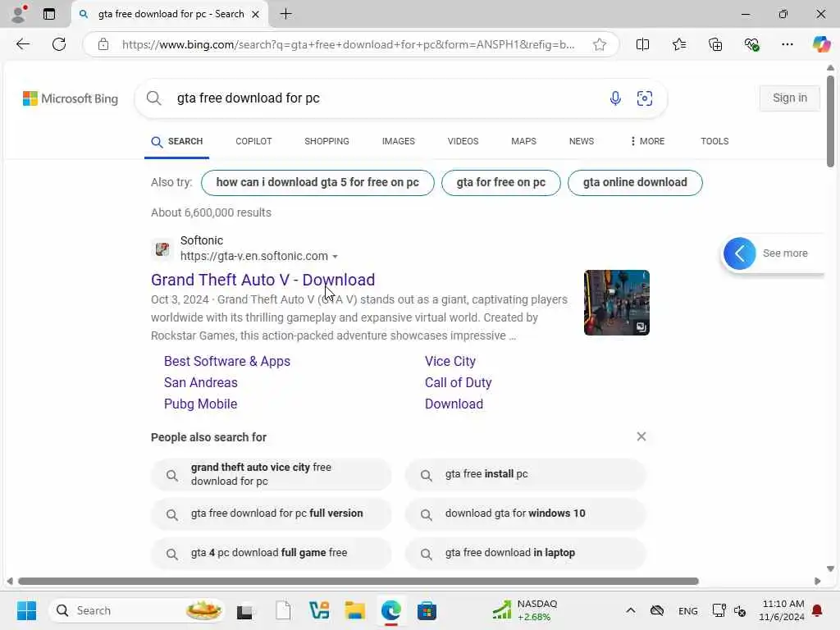
Task: Click the taskbar Search box
Action: [x=136, y=610]
